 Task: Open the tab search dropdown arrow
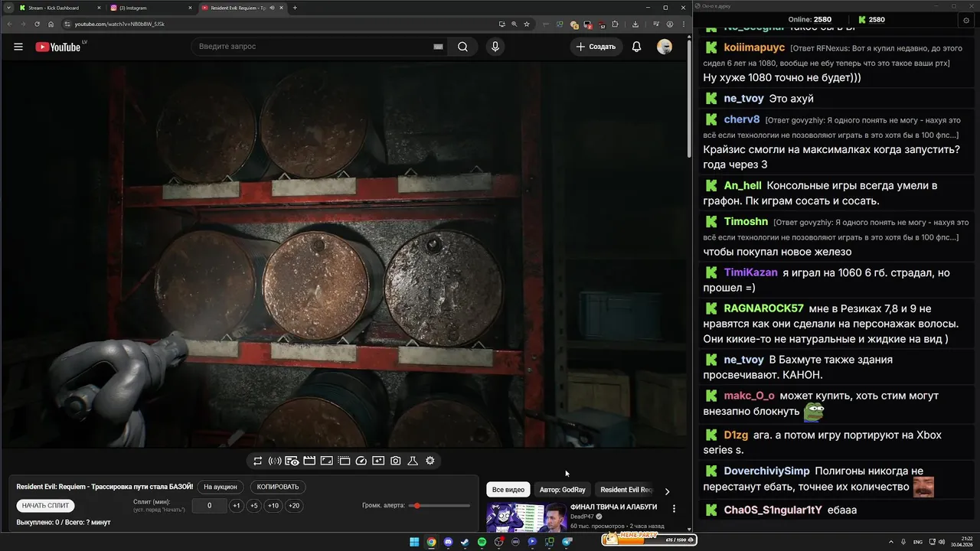click(8, 8)
